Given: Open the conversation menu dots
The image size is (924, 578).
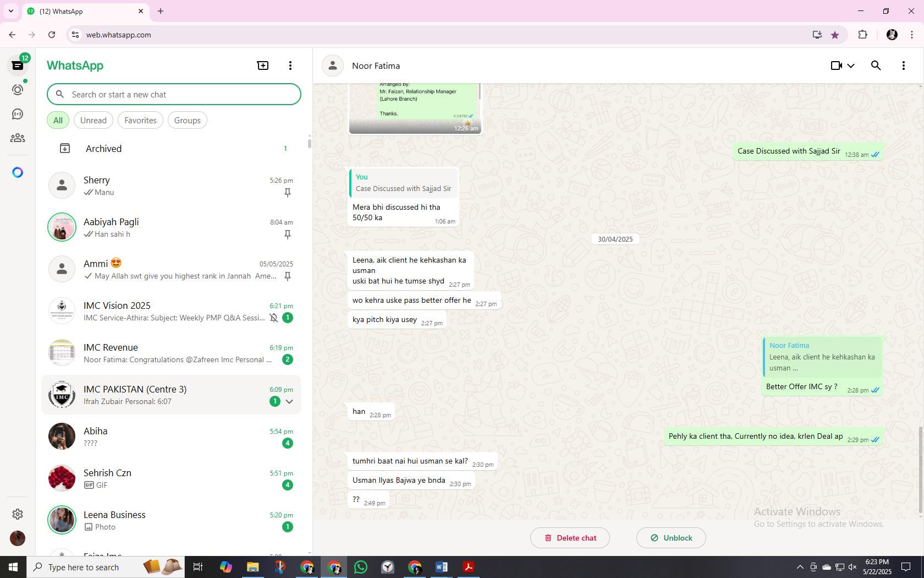Looking at the screenshot, I should pos(903,66).
